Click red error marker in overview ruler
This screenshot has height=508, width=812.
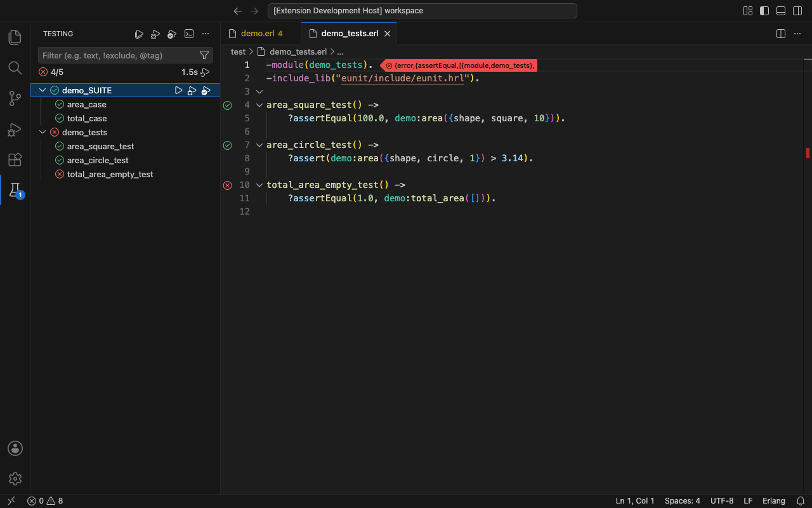[x=808, y=153]
